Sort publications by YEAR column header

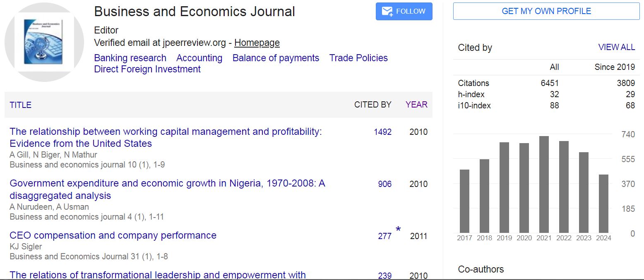[416, 105]
